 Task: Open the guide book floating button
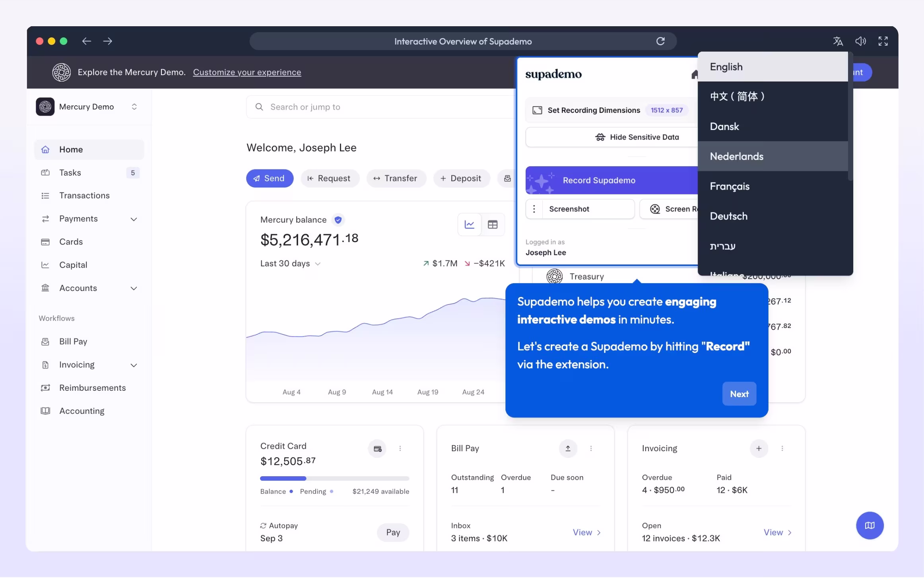pyautogui.click(x=870, y=526)
